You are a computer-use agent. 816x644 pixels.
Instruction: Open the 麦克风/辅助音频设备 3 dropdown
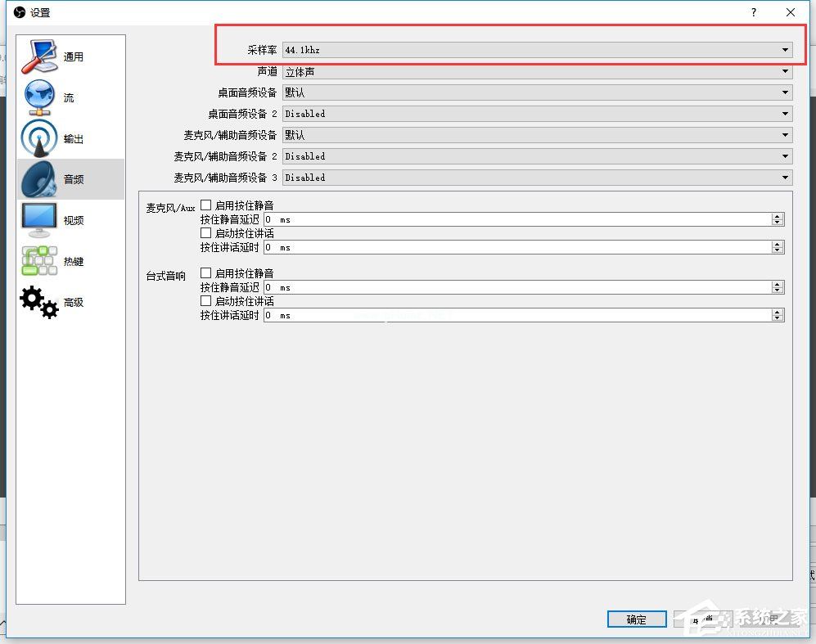(x=537, y=178)
